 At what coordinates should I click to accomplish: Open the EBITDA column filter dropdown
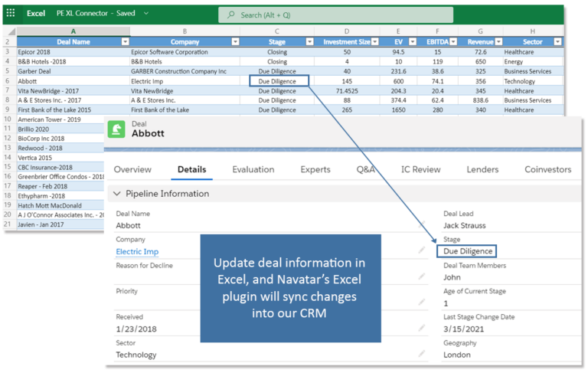pyautogui.click(x=453, y=41)
